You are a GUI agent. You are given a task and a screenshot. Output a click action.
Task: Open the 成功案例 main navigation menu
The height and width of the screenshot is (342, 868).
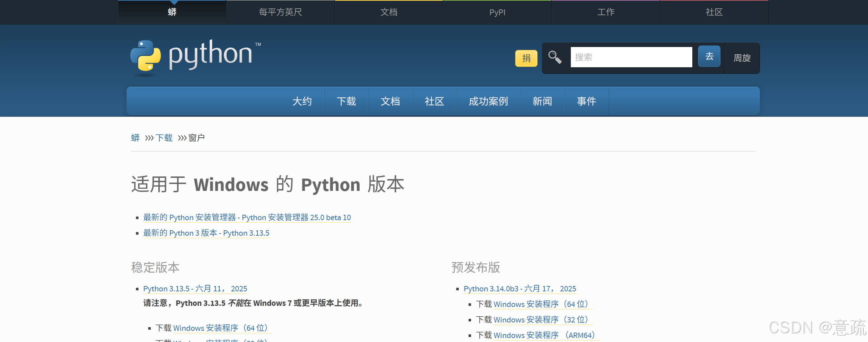tap(488, 101)
